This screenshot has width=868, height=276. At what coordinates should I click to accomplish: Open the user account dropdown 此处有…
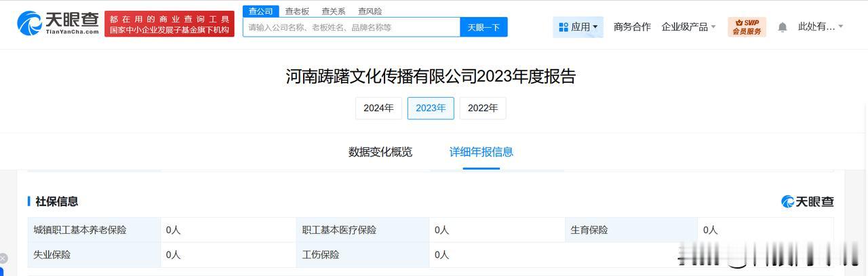tap(821, 27)
